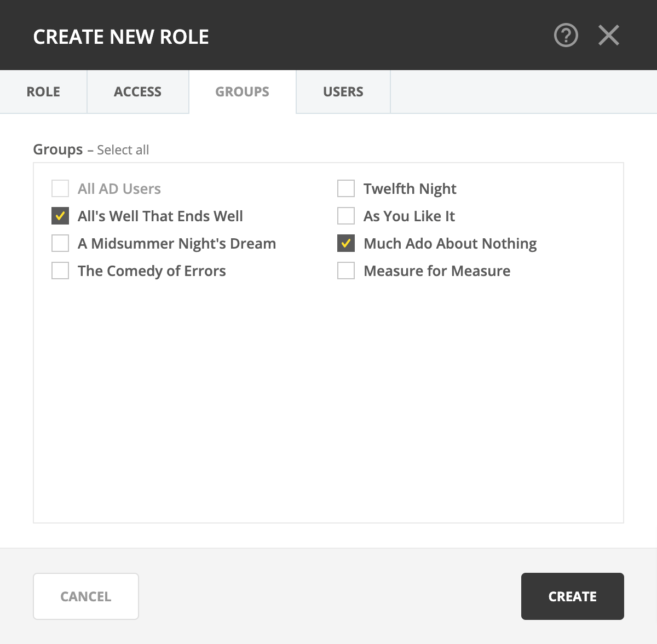Click the 'Select all' groups link

pyautogui.click(x=123, y=150)
